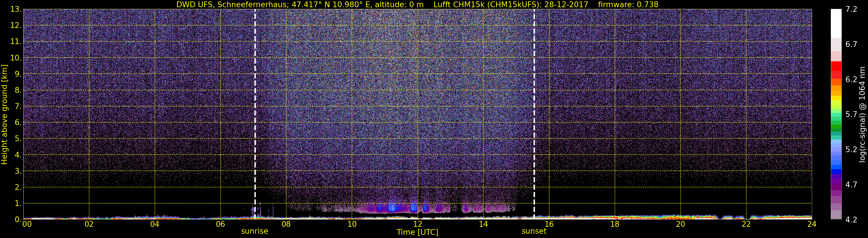Click the time-axis tick label '08'
The width and height of the screenshot is (868, 238).
(286, 224)
